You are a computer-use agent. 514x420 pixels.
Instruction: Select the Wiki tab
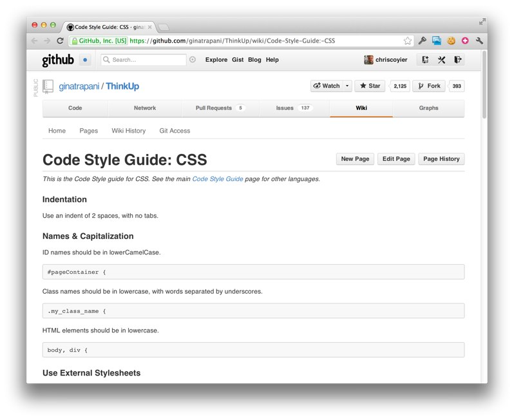361,108
